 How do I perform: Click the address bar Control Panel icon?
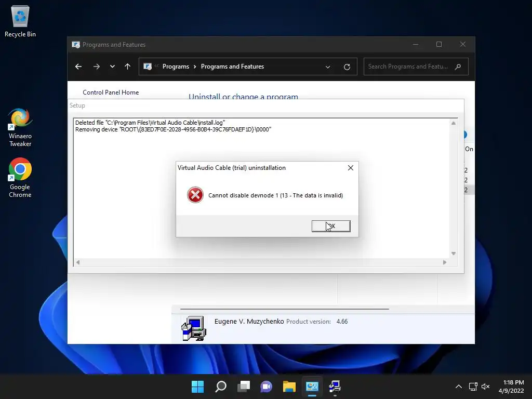point(148,66)
